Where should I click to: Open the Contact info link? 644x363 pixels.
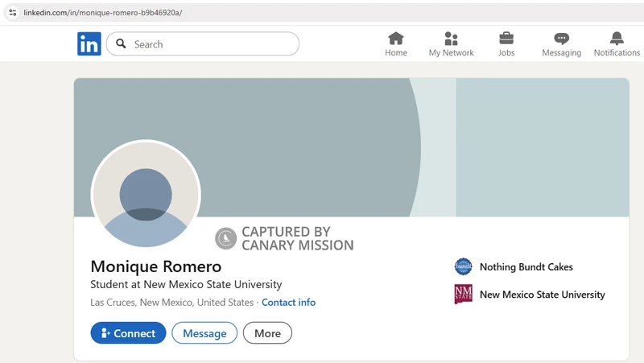tap(288, 303)
